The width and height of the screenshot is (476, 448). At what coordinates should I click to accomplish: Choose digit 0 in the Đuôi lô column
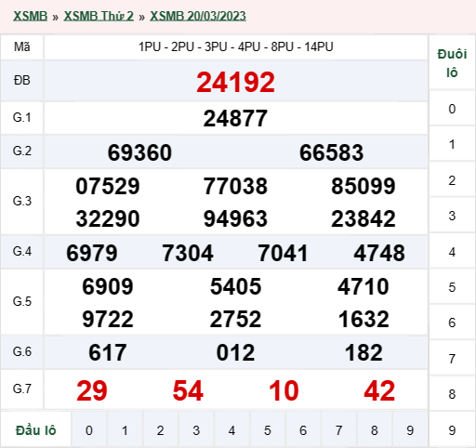[x=452, y=109]
